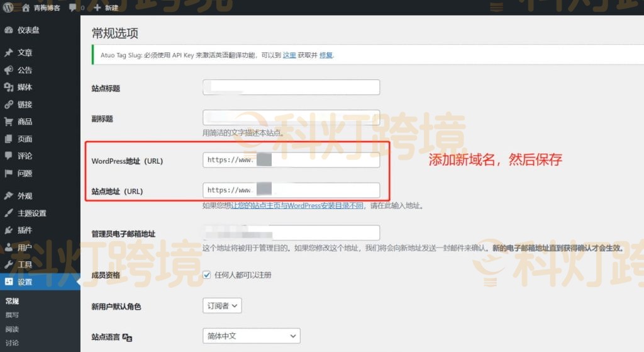The image size is (644, 352).
Task: Select the 文章 pushpin icon in sidebar
Action: point(8,53)
